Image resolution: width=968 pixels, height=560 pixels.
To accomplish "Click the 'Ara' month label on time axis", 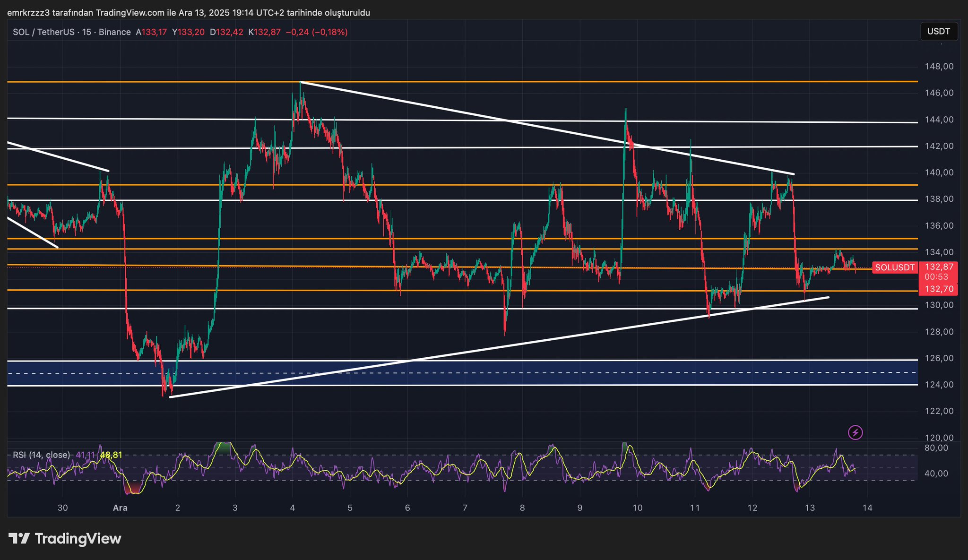I will [120, 508].
